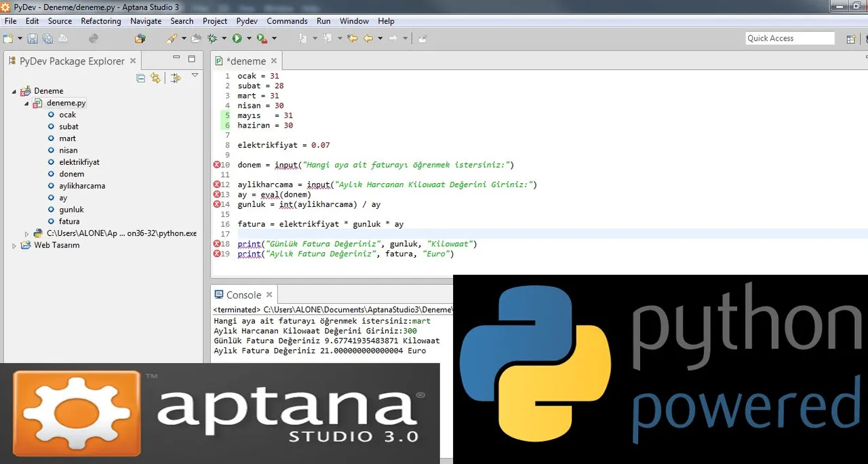
Task: Click error marker on line 19
Action: coord(217,254)
